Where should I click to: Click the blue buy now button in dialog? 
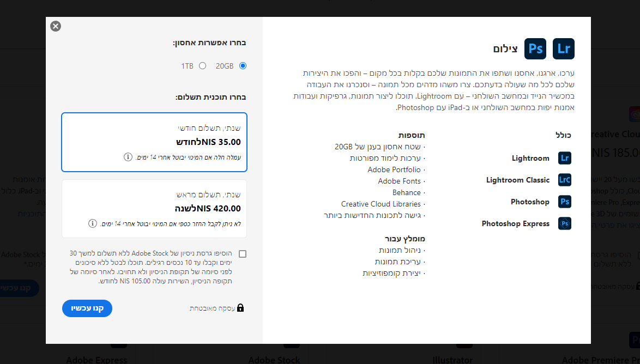(x=87, y=308)
